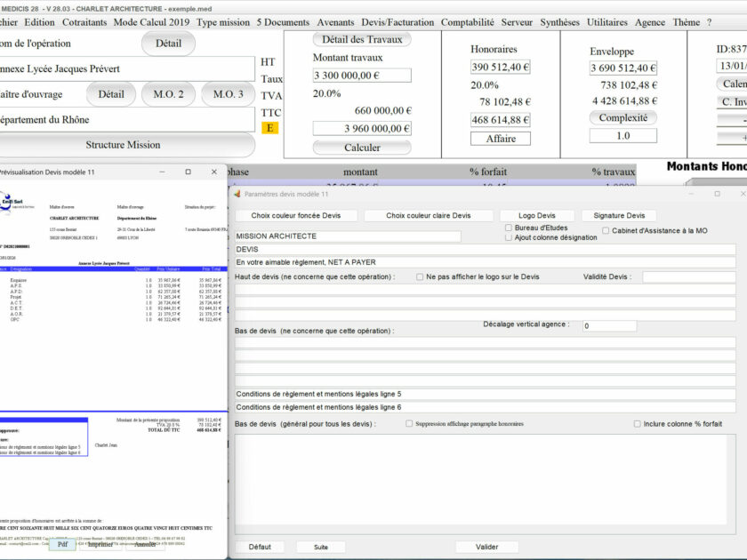This screenshot has width=747, height=560.
Task: Click the Choix couleur foncée Devis button
Action: point(296,215)
